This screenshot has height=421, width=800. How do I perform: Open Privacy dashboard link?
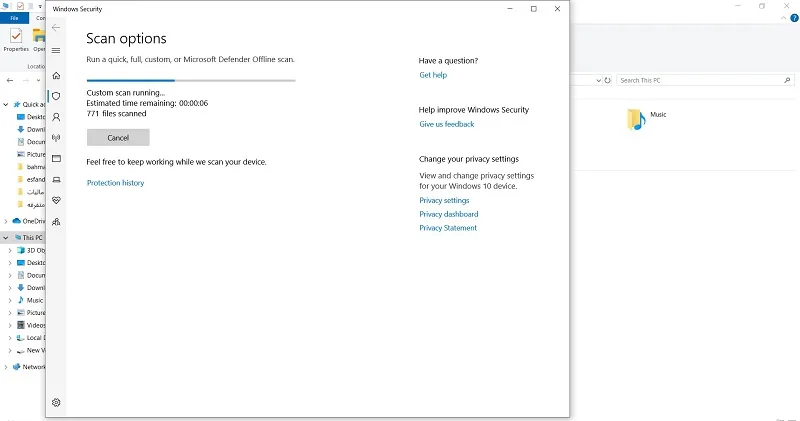[x=448, y=214]
